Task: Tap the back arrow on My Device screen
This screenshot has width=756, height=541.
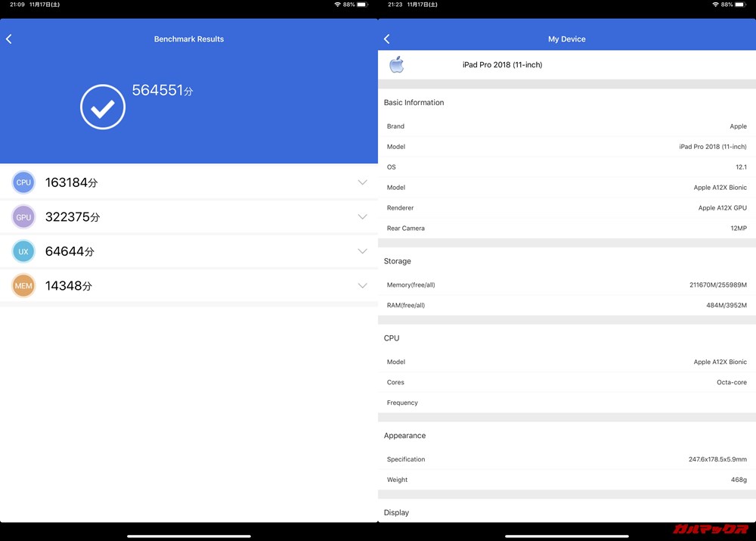Action: (386, 39)
